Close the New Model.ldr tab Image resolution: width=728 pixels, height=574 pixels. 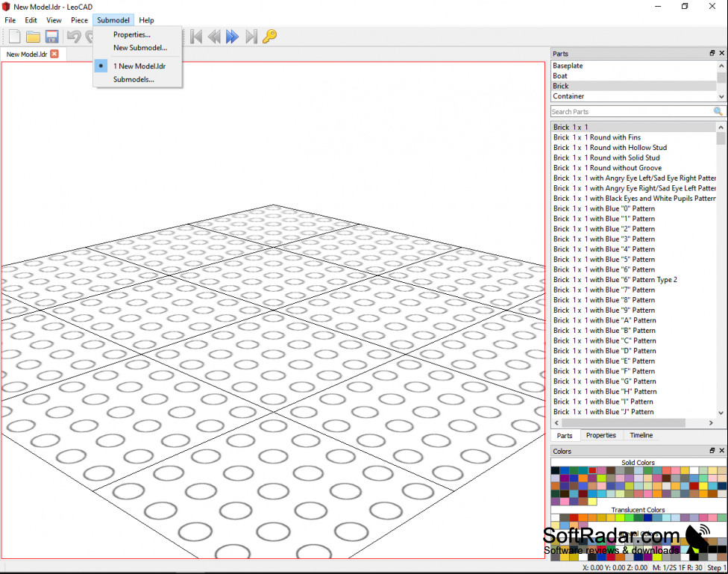(x=54, y=54)
